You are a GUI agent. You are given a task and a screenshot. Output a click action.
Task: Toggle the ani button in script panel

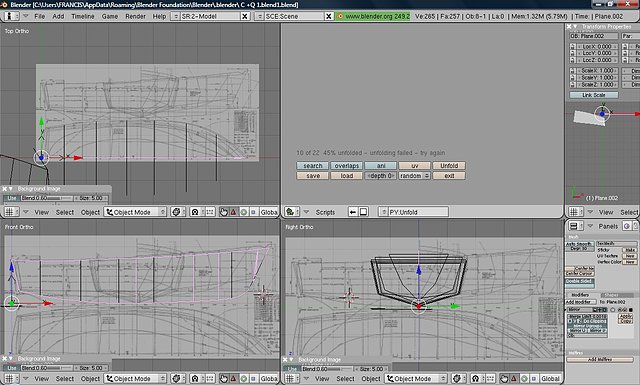click(381, 166)
